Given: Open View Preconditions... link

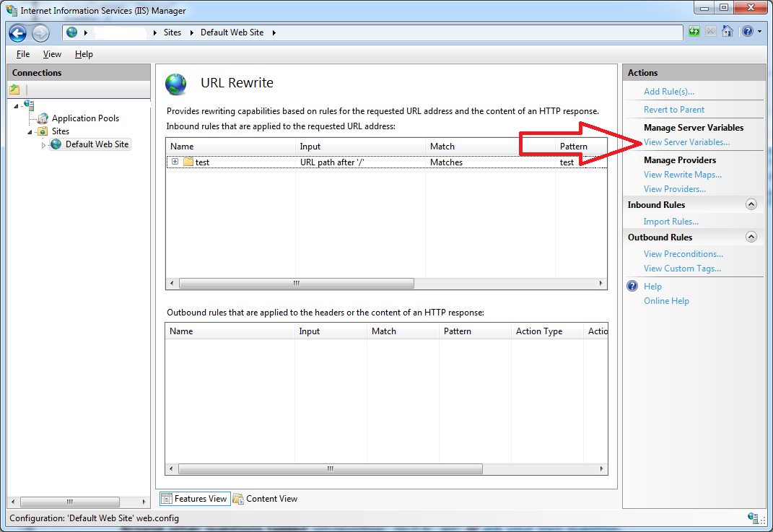Looking at the screenshot, I should pyautogui.click(x=684, y=254).
